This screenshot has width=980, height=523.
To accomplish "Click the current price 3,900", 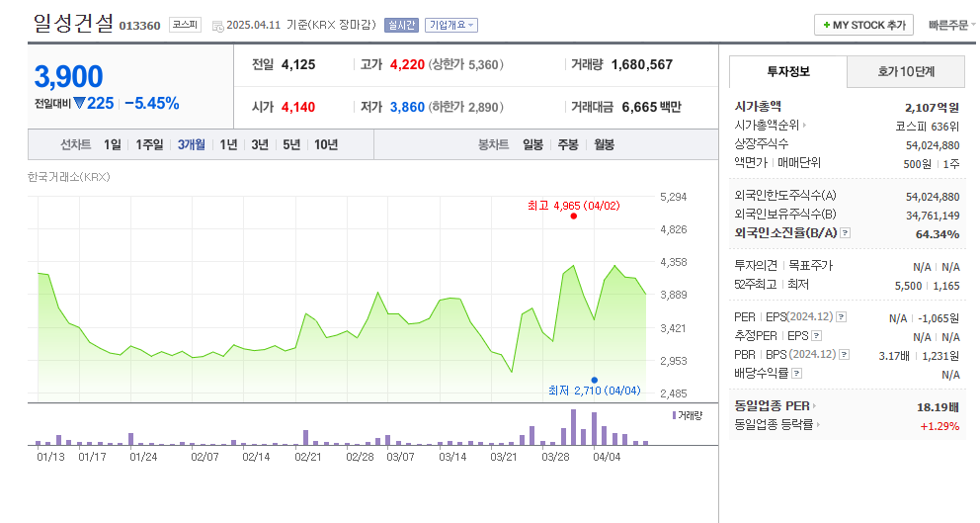I will coord(68,76).
